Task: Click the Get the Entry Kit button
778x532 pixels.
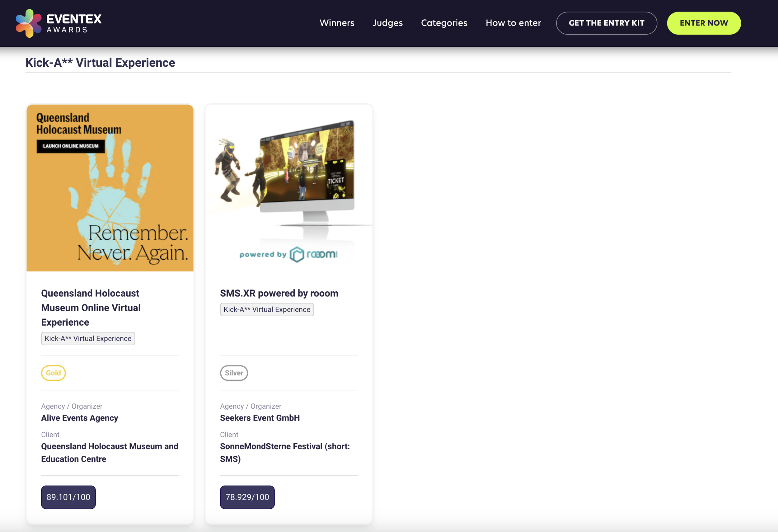Action: [606, 23]
